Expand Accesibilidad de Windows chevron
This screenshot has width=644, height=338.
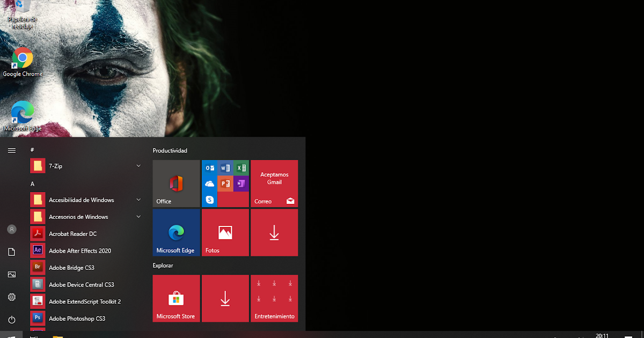(138, 200)
